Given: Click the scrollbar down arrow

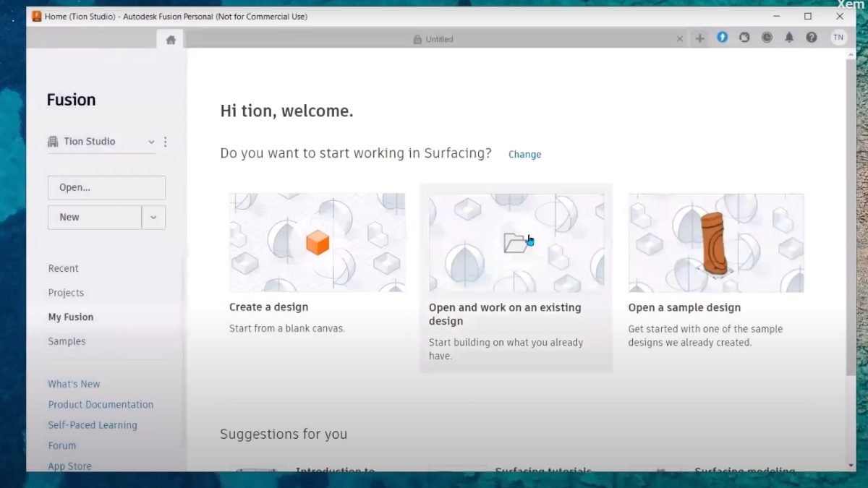Looking at the screenshot, I should pyautogui.click(x=851, y=466).
